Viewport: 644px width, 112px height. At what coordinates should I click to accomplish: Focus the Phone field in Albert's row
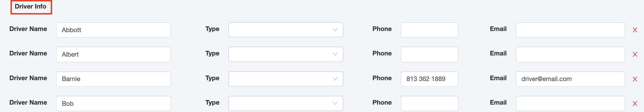point(429,54)
